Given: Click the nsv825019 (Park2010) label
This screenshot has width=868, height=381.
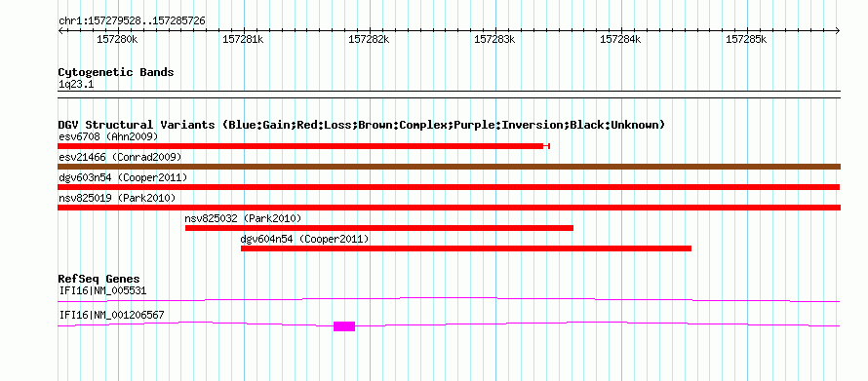Looking at the screenshot, I should click(117, 198).
